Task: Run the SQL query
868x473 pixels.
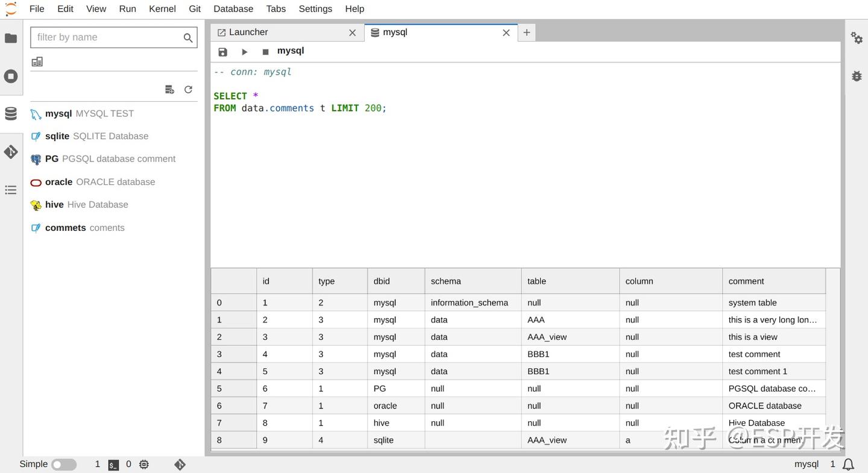Action: pyautogui.click(x=244, y=52)
